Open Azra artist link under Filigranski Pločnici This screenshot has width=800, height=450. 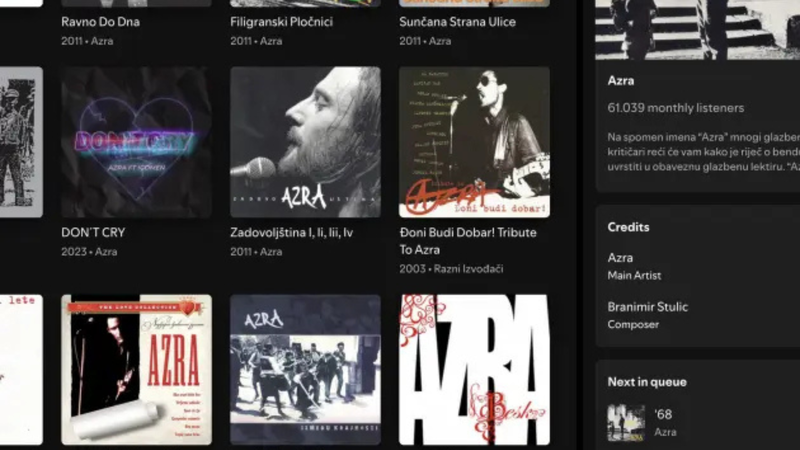[271, 41]
